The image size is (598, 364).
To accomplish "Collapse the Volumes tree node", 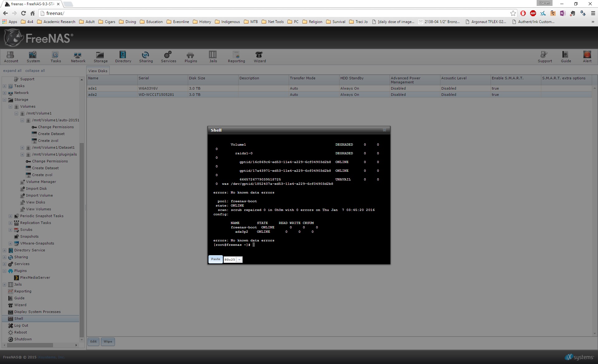I will [x=10, y=106].
